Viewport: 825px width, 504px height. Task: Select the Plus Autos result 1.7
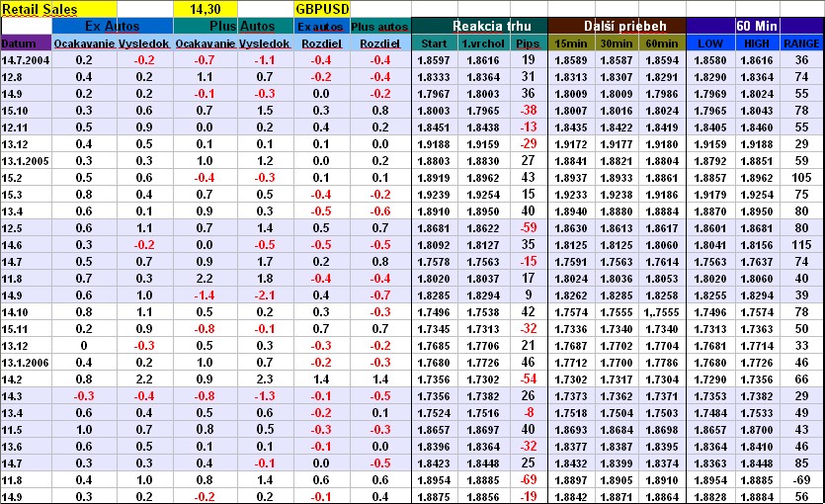[x=265, y=262]
